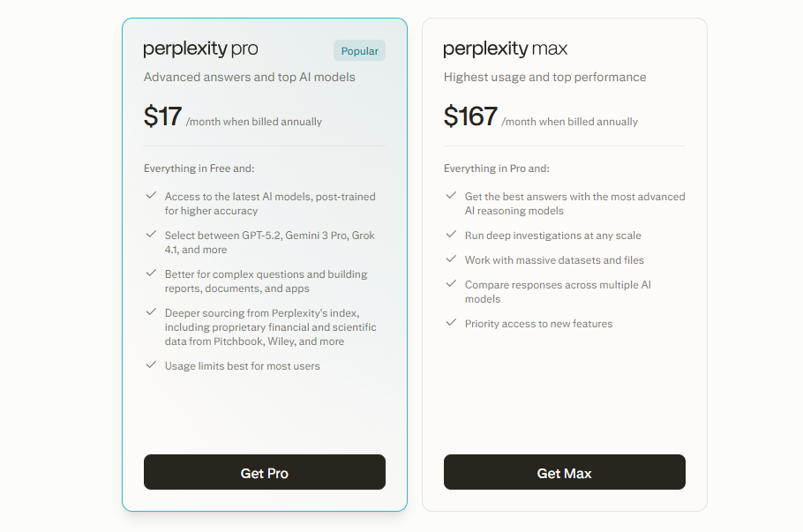803x532 pixels.
Task: Click checkmark next to massive datasets feature
Action: pos(451,259)
